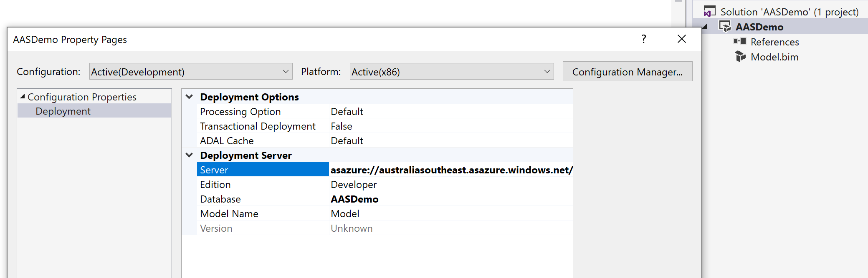Click the References node icon

740,41
